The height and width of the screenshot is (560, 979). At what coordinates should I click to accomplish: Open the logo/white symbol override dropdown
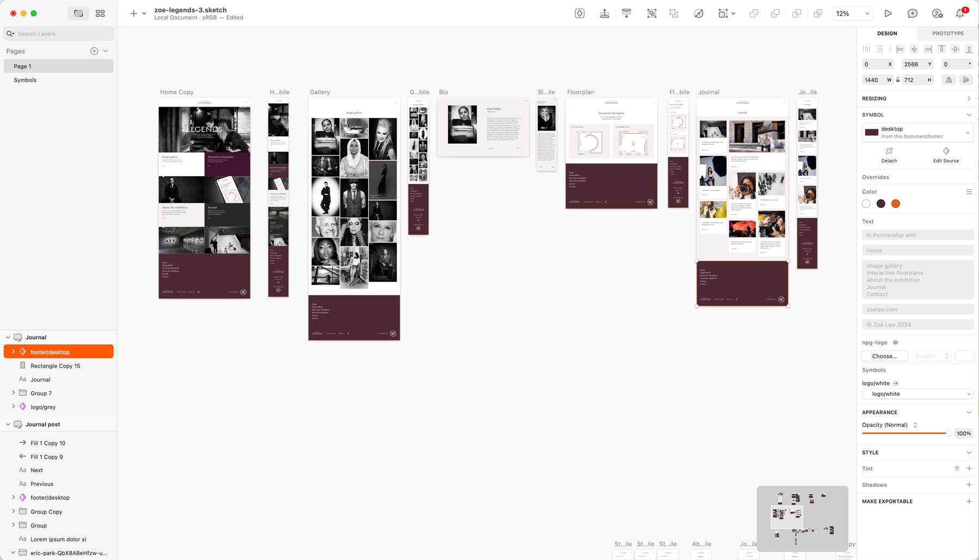pyautogui.click(x=918, y=394)
